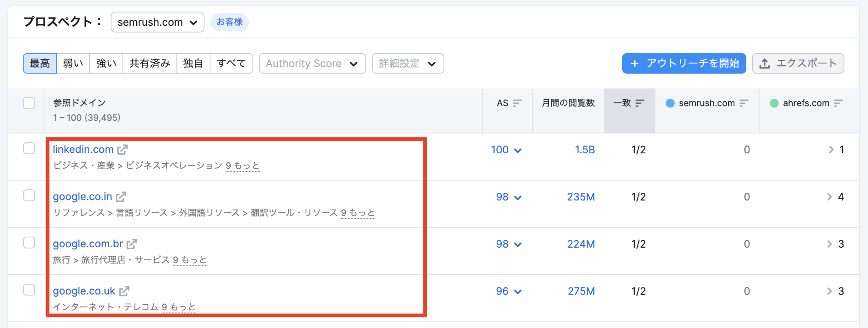Show more categories '9 もっと' for google.com.br
868x328 pixels.
point(190,260)
